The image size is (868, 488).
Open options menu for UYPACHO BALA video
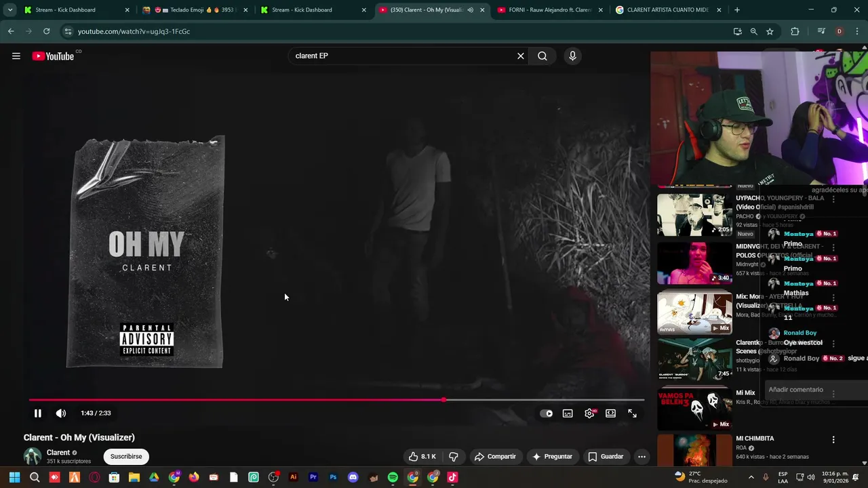point(833,199)
